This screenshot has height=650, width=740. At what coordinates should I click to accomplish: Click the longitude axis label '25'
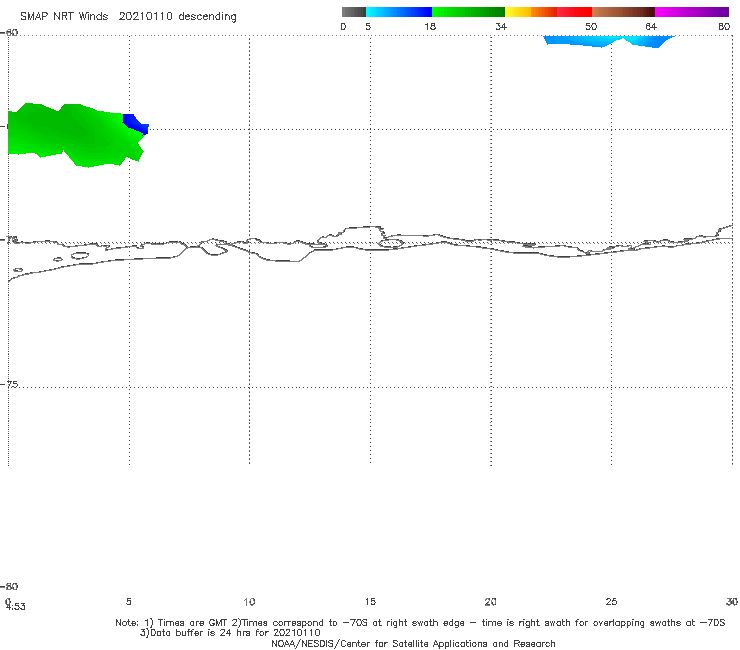click(x=611, y=601)
